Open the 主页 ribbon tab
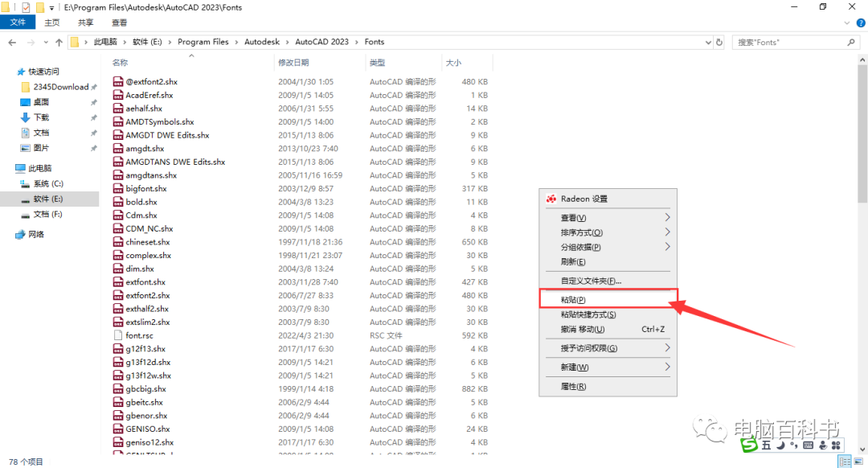This screenshot has height=468, width=868. coord(52,23)
